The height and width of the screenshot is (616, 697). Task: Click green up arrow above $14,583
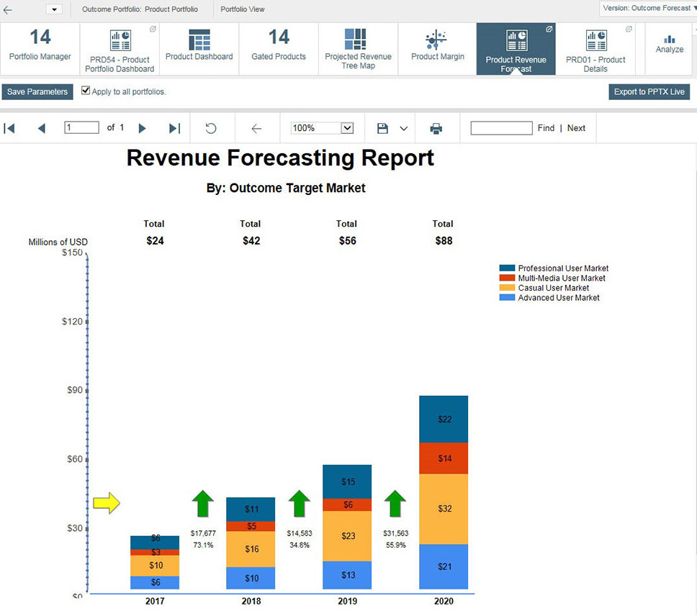coord(299,504)
